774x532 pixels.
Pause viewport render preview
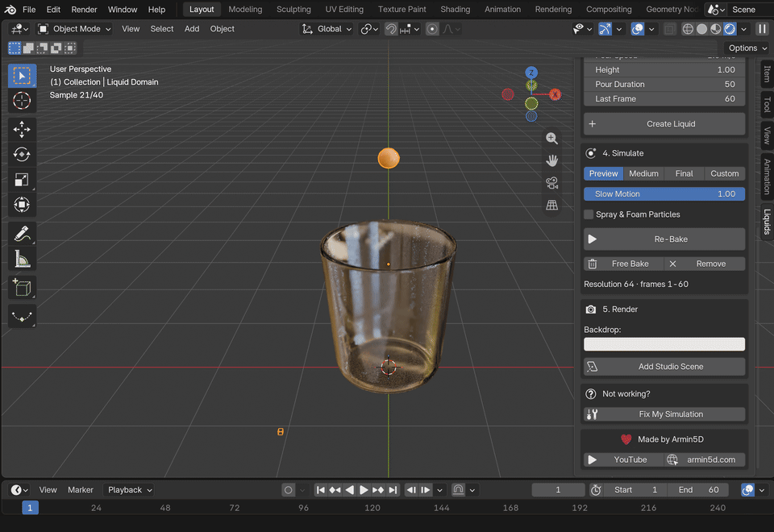(763, 29)
